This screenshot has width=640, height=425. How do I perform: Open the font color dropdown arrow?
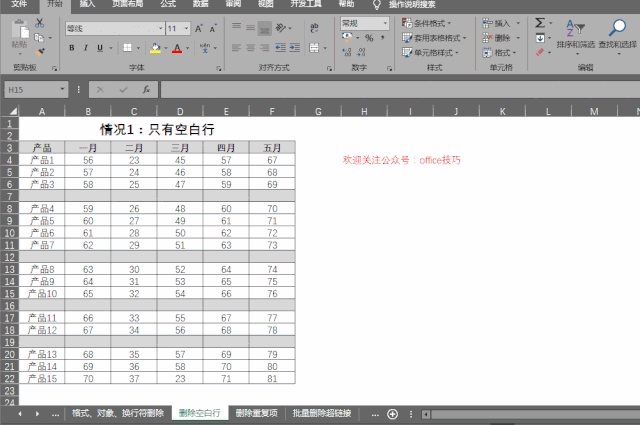pyautogui.click(x=187, y=48)
